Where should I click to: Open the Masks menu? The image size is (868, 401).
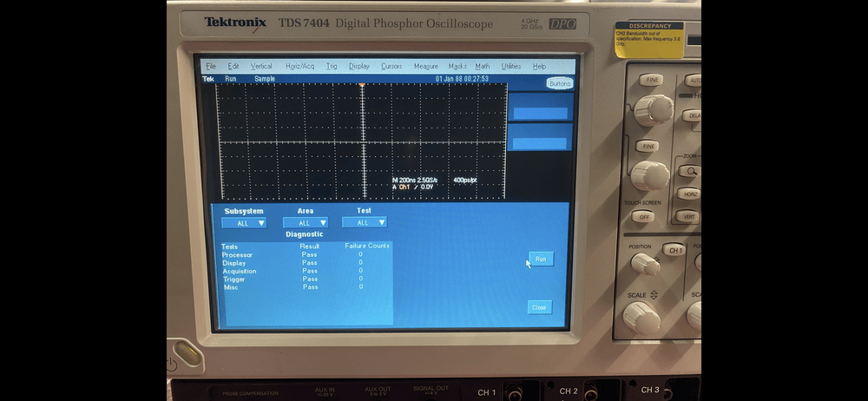457,66
